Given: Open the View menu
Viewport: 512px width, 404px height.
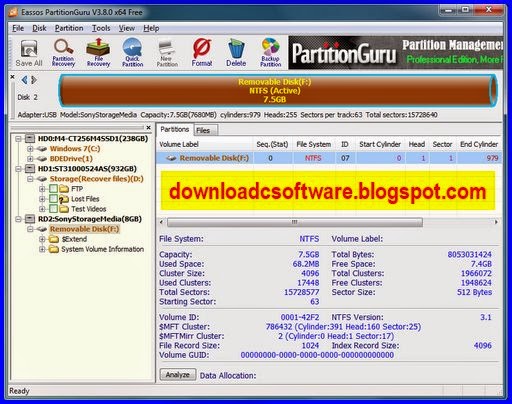Looking at the screenshot, I should 127,28.
